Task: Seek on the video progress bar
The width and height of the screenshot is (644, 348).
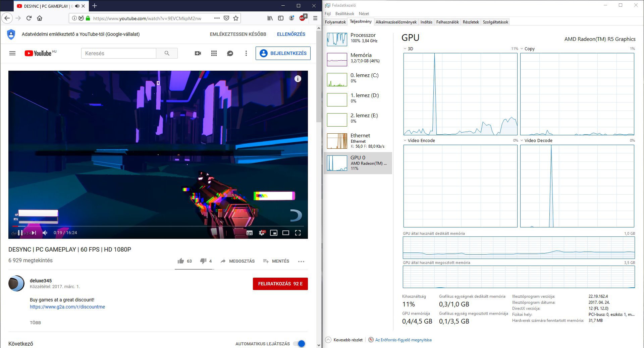Action: (158, 226)
